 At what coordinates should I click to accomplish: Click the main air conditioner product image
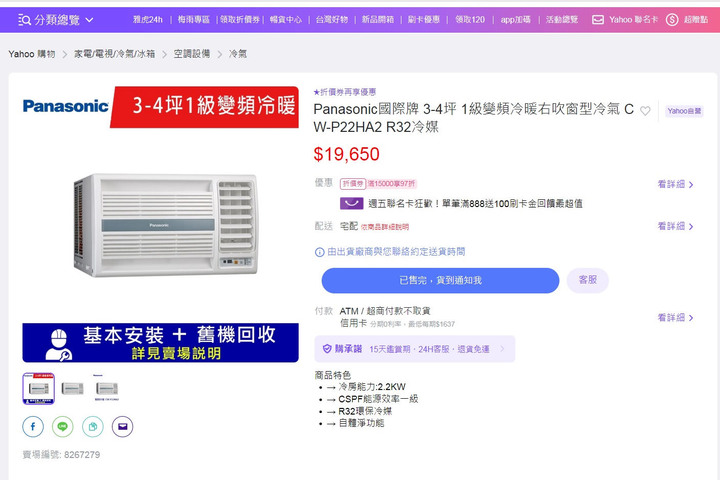point(165,225)
